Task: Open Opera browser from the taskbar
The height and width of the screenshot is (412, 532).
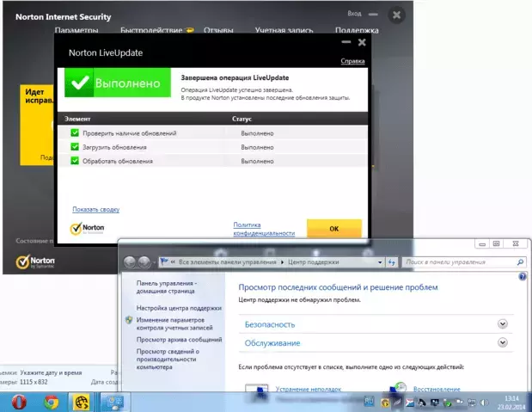Action: 20,403
